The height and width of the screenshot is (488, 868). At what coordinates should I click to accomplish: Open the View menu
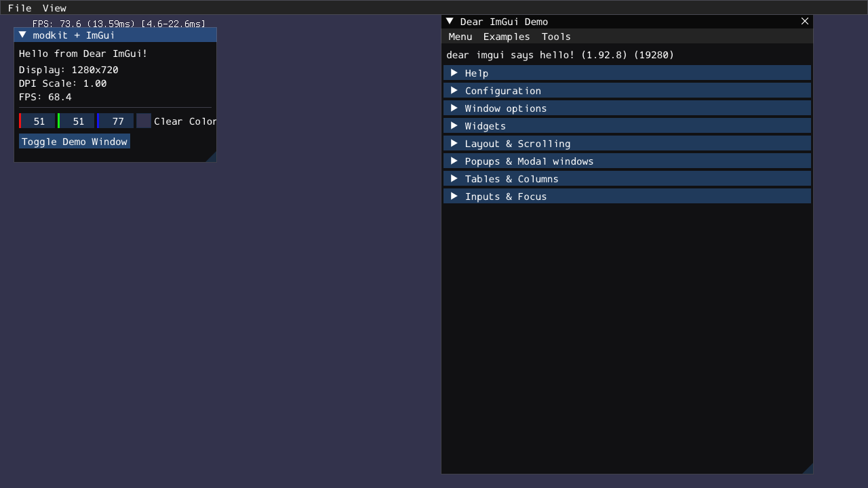[54, 8]
